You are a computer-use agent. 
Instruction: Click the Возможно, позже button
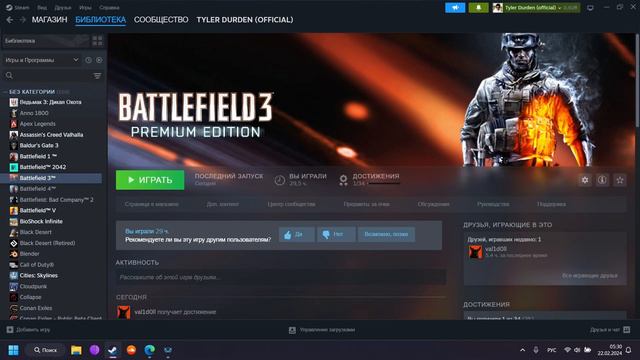pos(386,234)
